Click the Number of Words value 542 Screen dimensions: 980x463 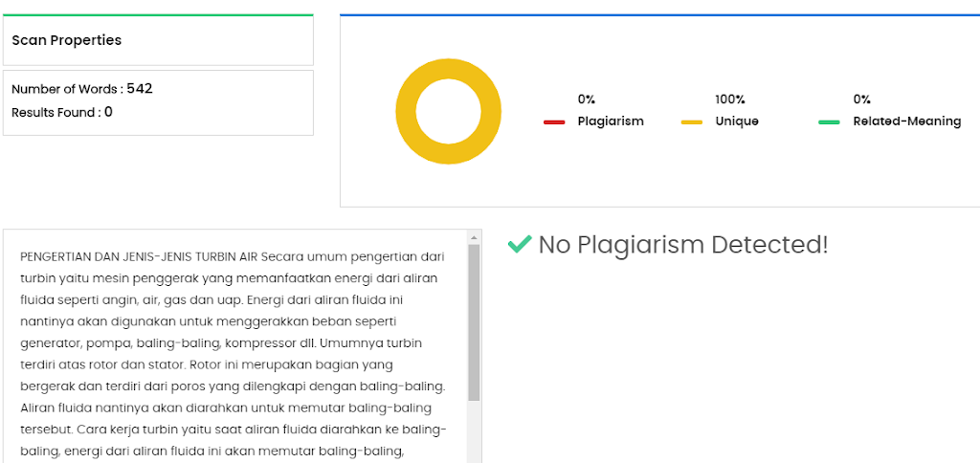pyautogui.click(x=140, y=89)
